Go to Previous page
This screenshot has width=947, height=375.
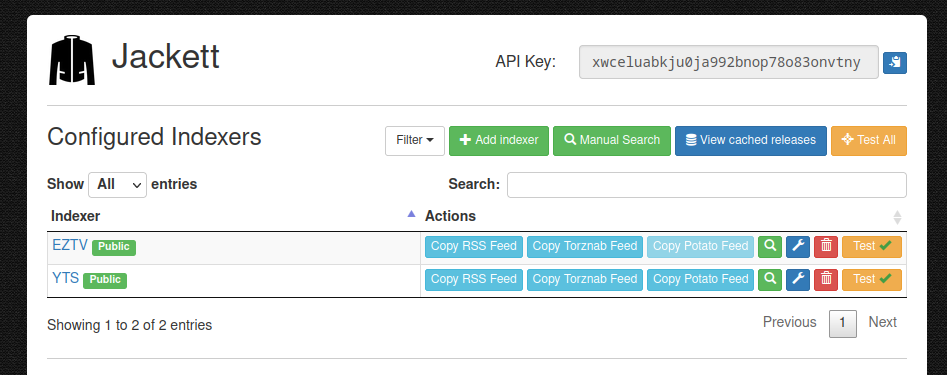[x=789, y=322]
